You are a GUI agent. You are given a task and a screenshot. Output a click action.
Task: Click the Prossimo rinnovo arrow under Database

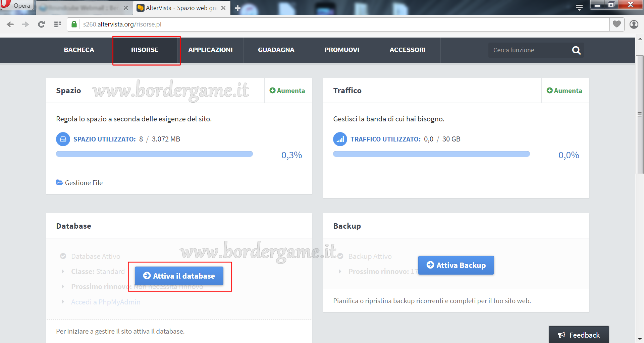pyautogui.click(x=63, y=286)
